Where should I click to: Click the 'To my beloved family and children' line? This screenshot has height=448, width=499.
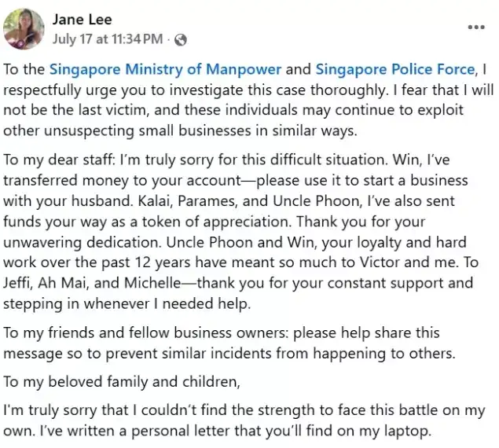pyautogui.click(x=122, y=382)
